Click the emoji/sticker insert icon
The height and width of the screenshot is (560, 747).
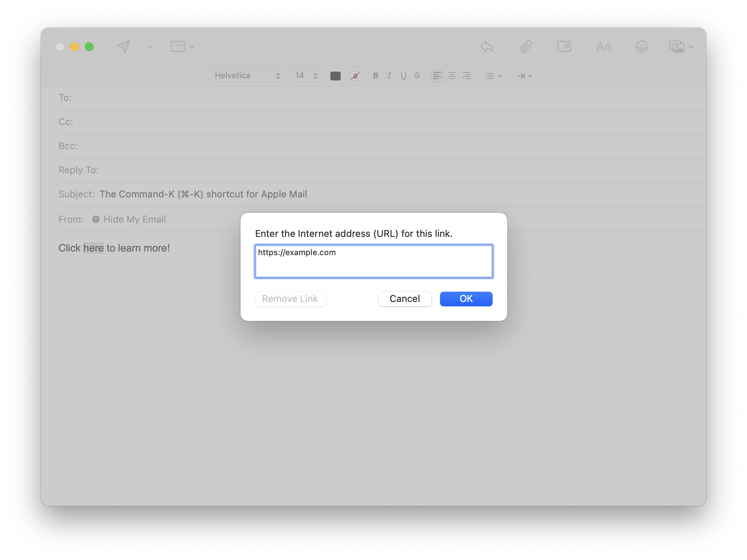(x=642, y=46)
